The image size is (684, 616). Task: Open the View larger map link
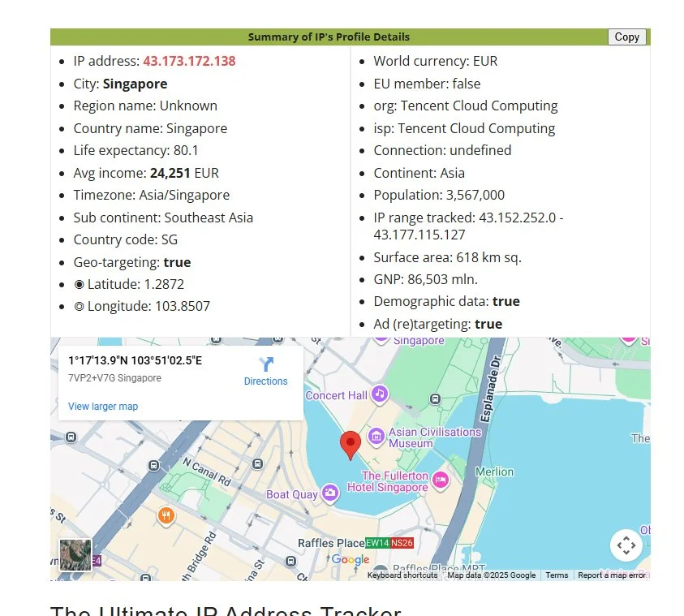coord(103,406)
